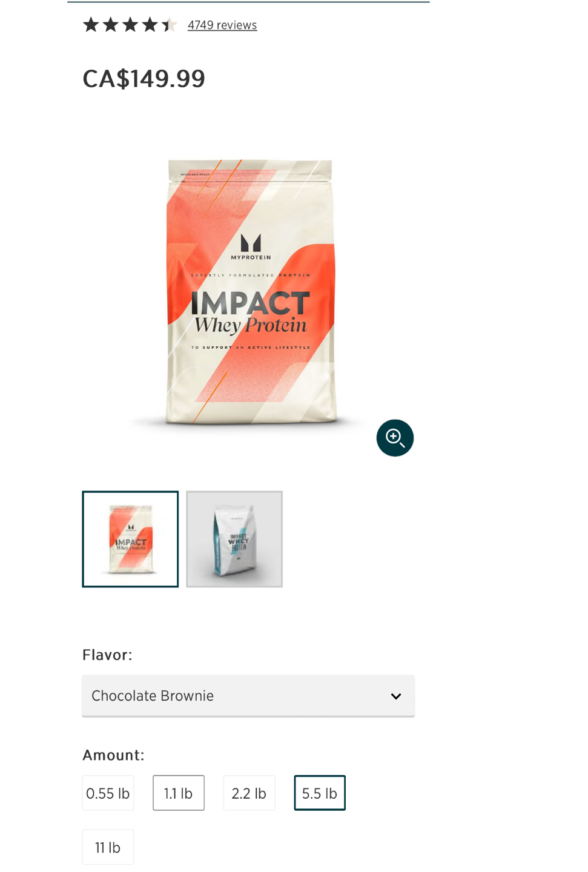Click the CA$149.99 price text
Screen dimensions: 588x872
(144, 79)
